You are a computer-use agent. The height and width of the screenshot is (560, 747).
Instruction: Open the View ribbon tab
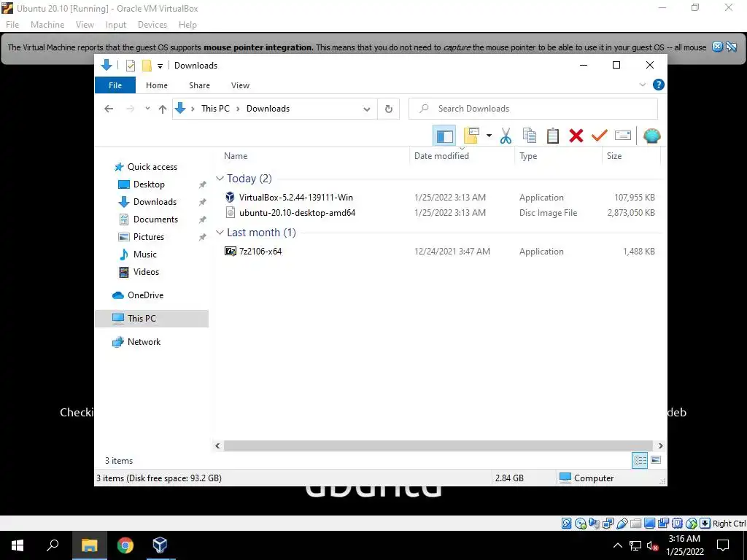(240, 85)
